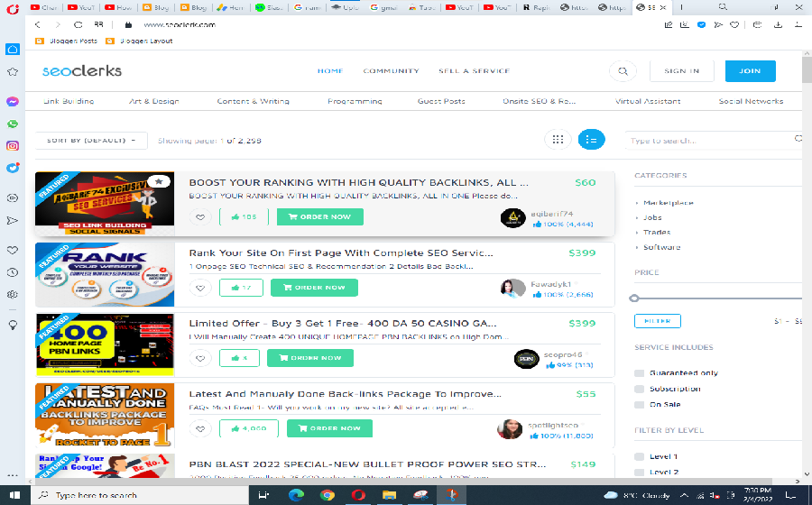Open WhatsApp in the Opera sidebar
Viewport: 812px width, 505px height.
pos(13,124)
